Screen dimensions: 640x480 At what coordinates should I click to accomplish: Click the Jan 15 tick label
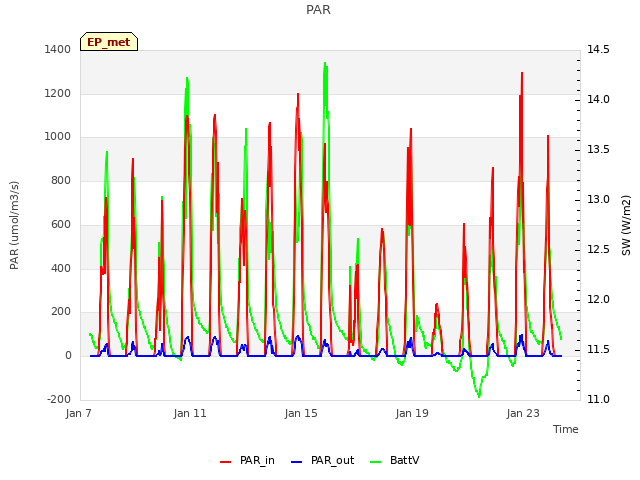tap(301, 413)
